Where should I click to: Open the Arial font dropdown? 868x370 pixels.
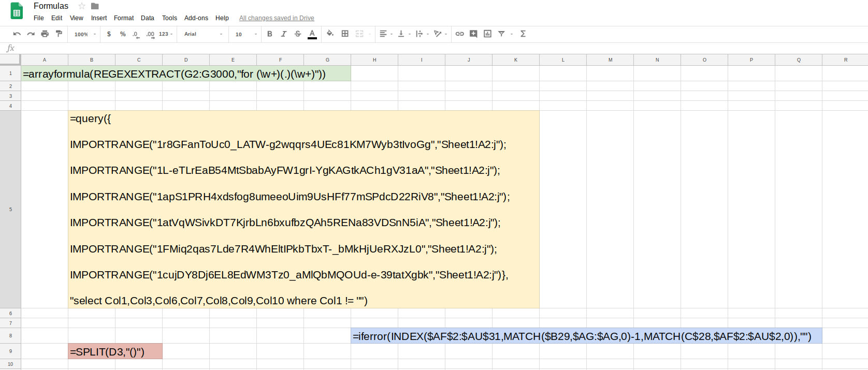coord(204,34)
